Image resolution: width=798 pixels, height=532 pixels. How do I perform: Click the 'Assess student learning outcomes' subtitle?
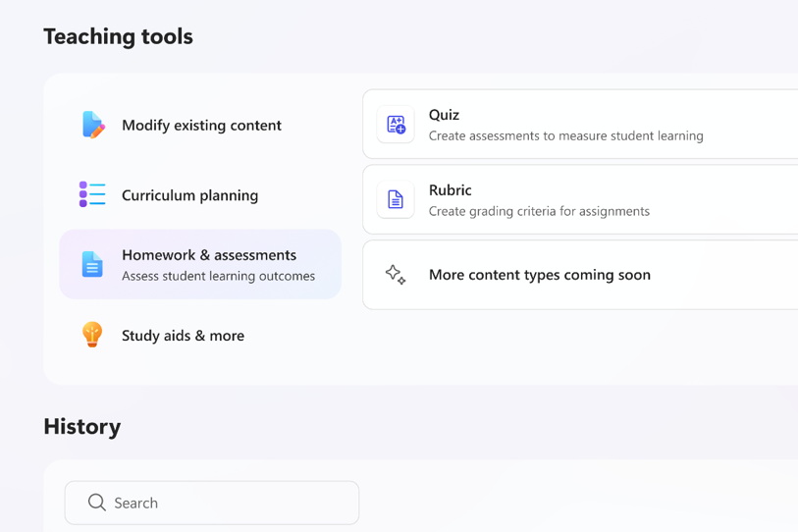(218, 276)
